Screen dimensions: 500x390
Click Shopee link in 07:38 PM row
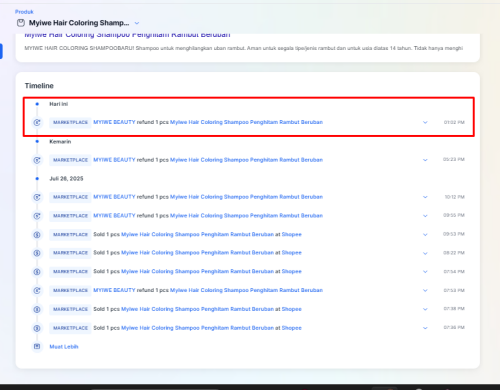291,309
